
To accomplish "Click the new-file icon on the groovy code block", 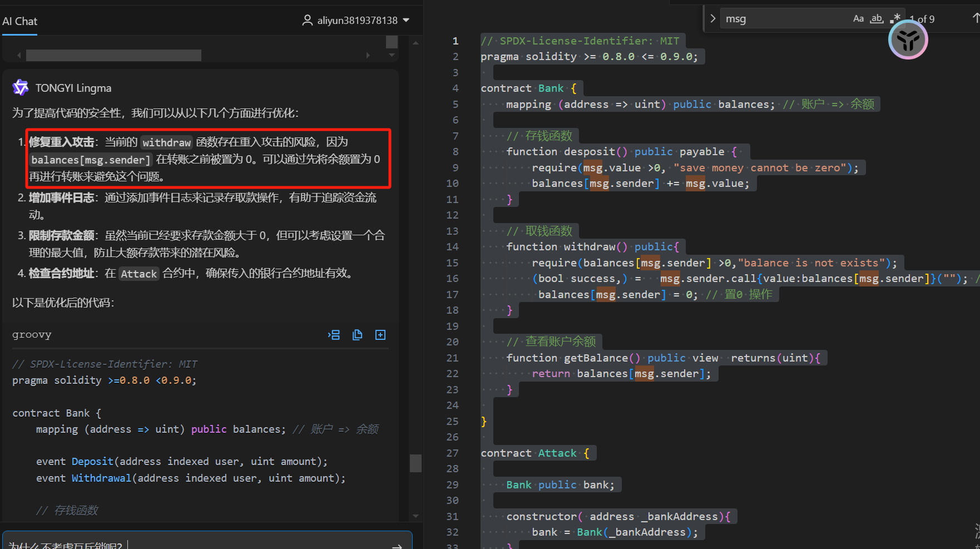I will 380,335.
